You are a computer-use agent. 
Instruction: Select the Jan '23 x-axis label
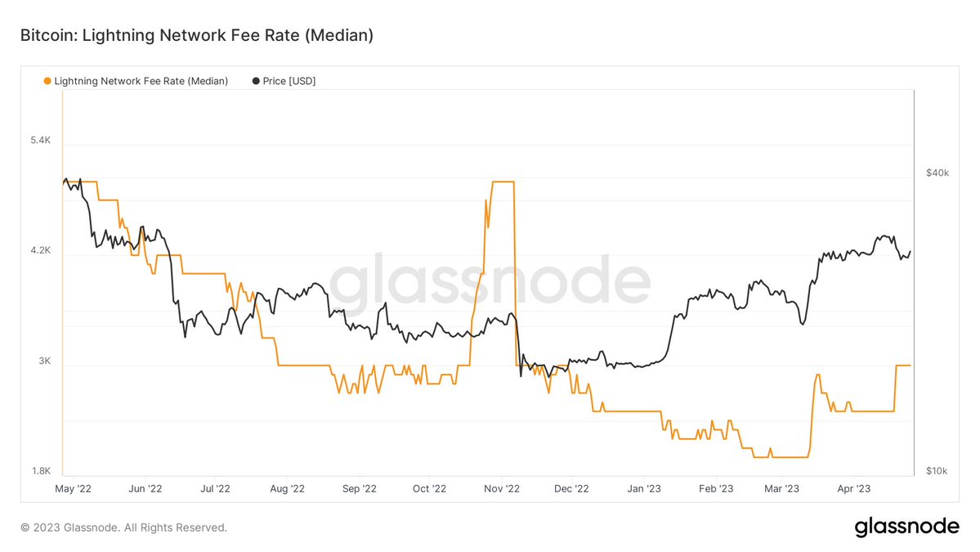tap(644, 489)
